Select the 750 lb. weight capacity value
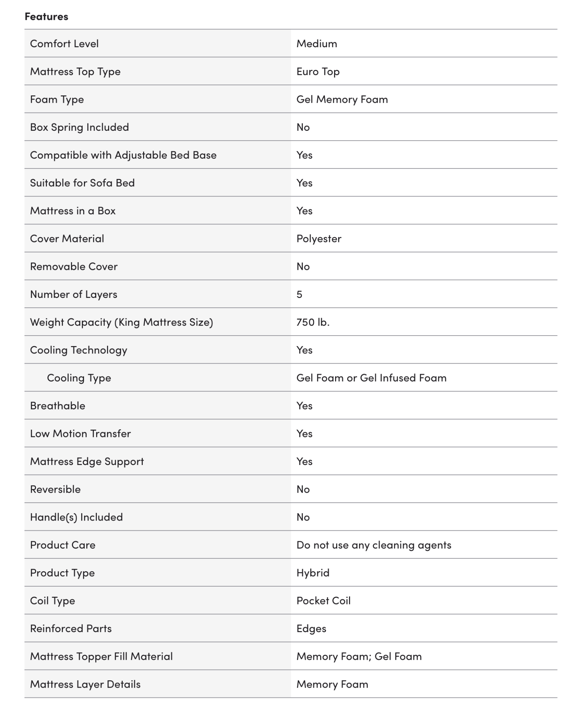This screenshot has height=716, width=588. click(313, 322)
